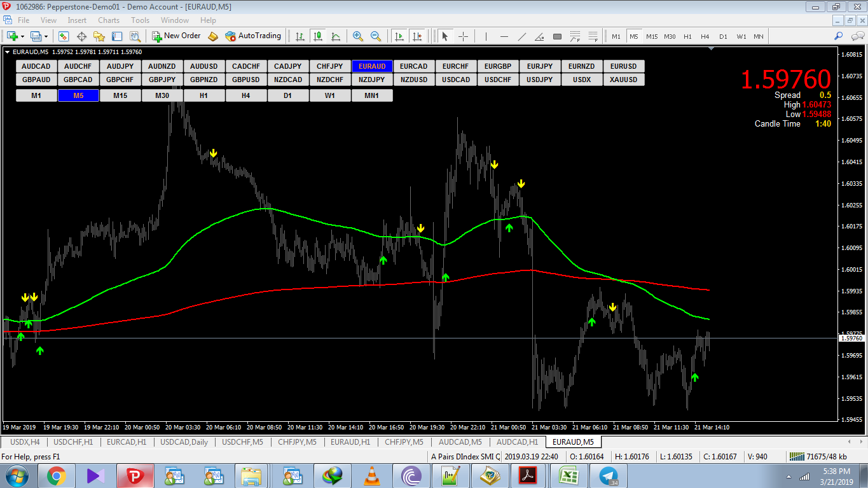The width and height of the screenshot is (868, 488).
Task: Open the Tools menu
Action: 140,20
